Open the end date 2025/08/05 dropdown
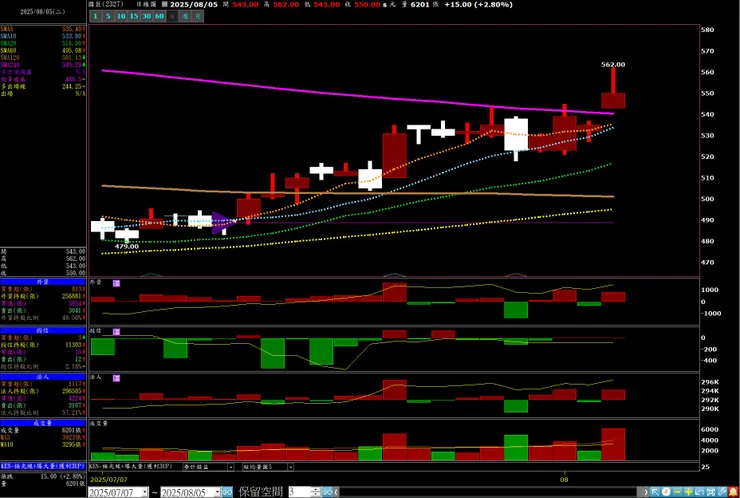The image size is (740, 498). click(217, 492)
